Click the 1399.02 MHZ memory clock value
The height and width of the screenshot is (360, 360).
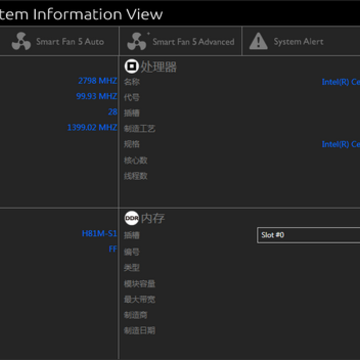92,127
